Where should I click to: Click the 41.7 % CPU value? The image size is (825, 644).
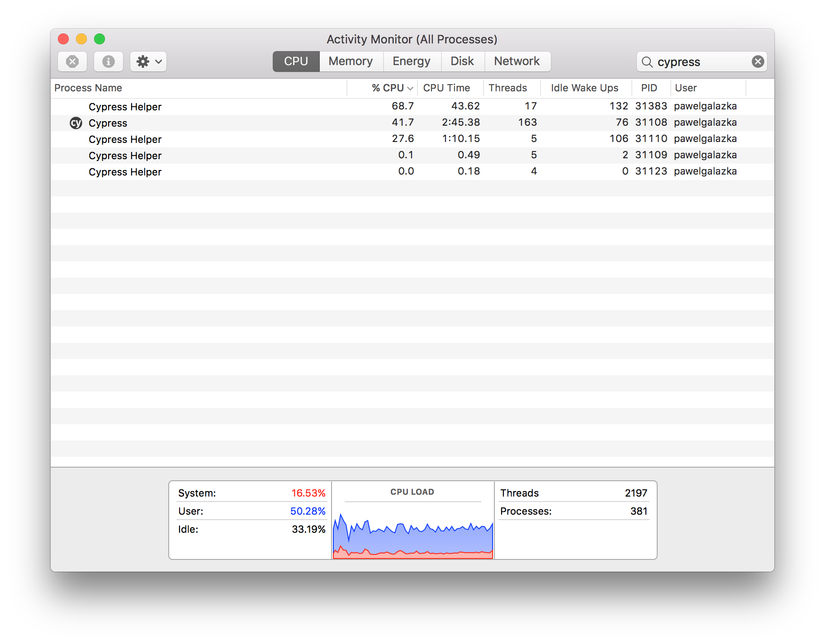[x=403, y=123]
